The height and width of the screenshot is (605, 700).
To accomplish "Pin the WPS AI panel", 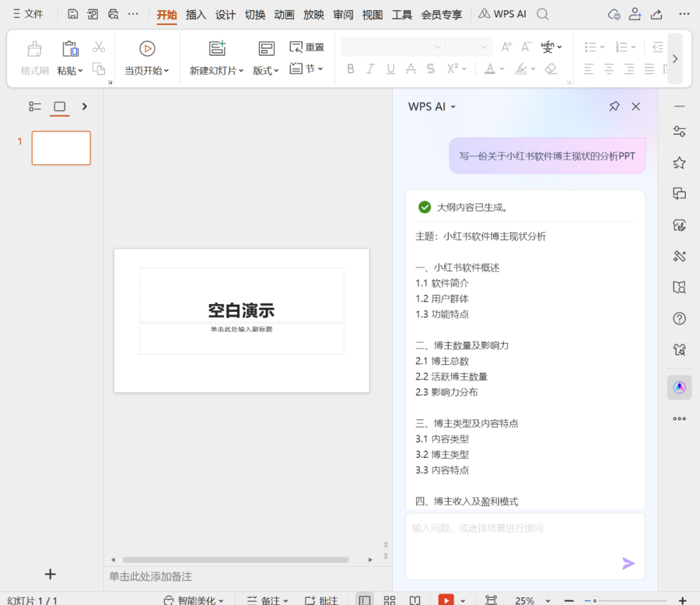I will pyautogui.click(x=614, y=106).
